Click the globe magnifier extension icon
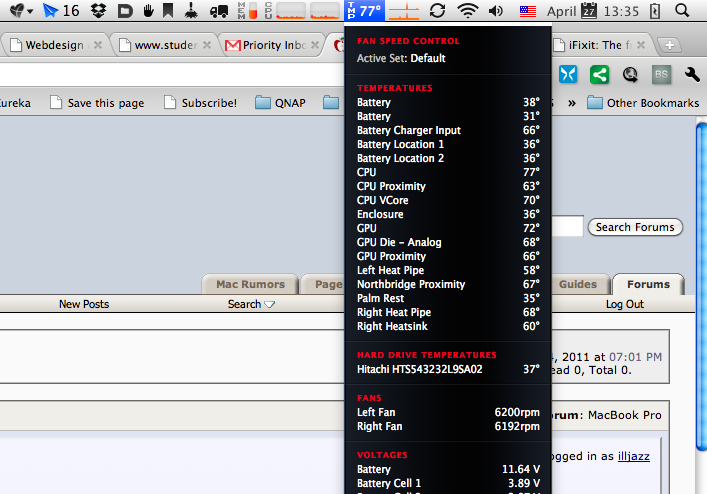 point(630,74)
